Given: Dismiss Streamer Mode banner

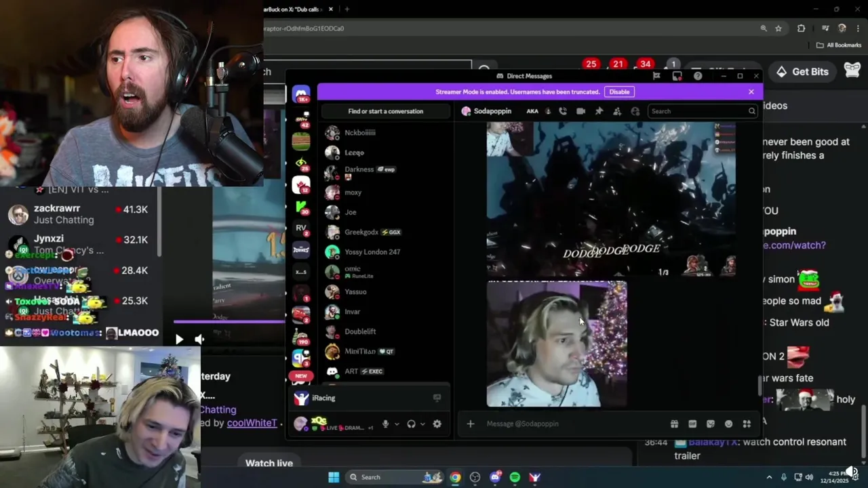Looking at the screenshot, I should (x=751, y=91).
